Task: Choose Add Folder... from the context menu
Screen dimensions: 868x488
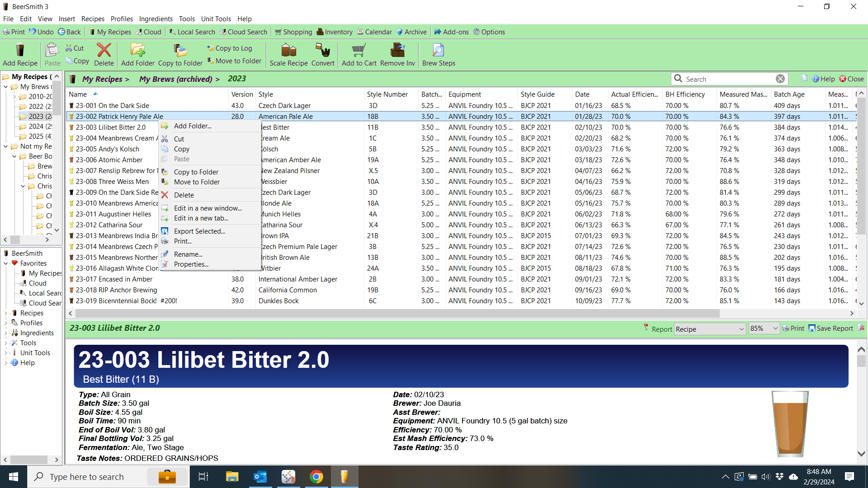Action: click(x=193, y=126)
